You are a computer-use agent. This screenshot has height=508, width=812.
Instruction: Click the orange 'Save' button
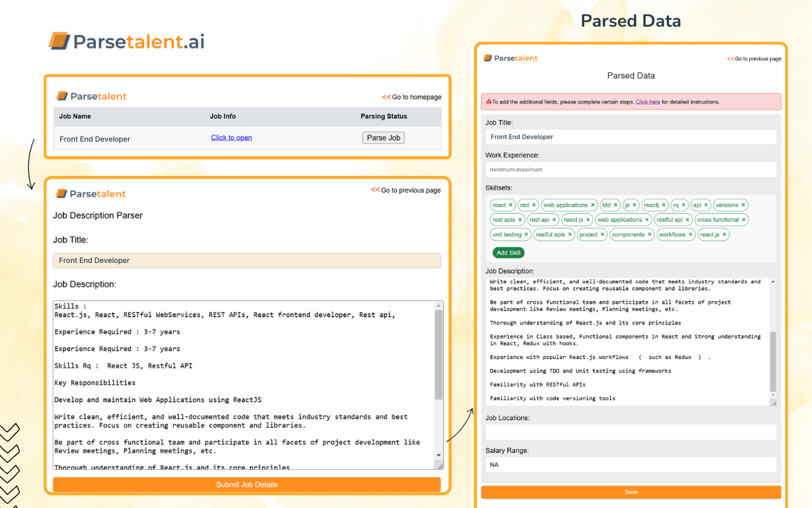pyautogui.click(x=631, y=492)
